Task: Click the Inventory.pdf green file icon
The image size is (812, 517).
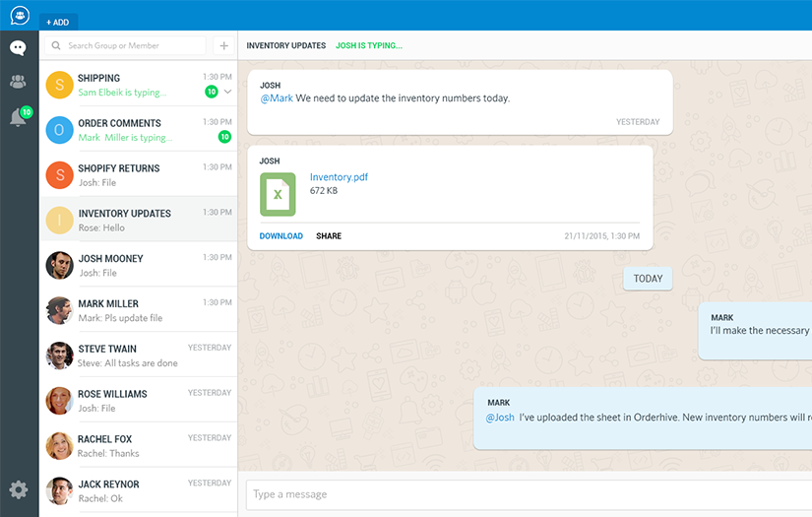Action: [x=278, y=194]
